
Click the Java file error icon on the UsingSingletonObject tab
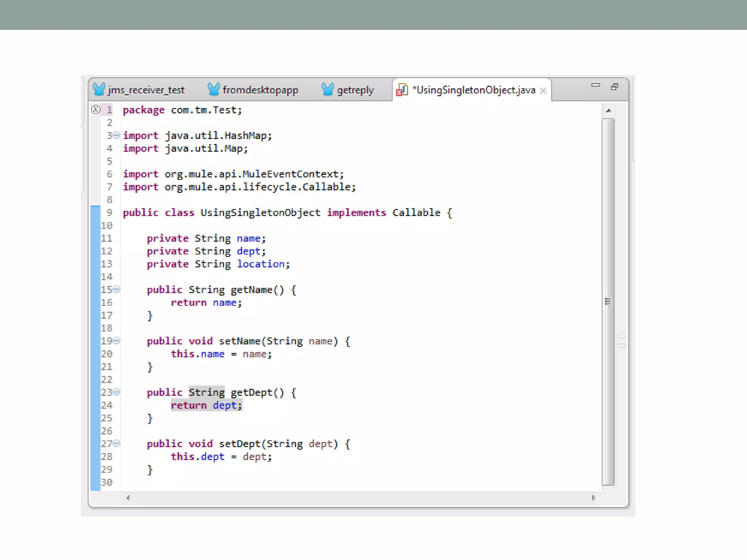[x=402, y=90]
